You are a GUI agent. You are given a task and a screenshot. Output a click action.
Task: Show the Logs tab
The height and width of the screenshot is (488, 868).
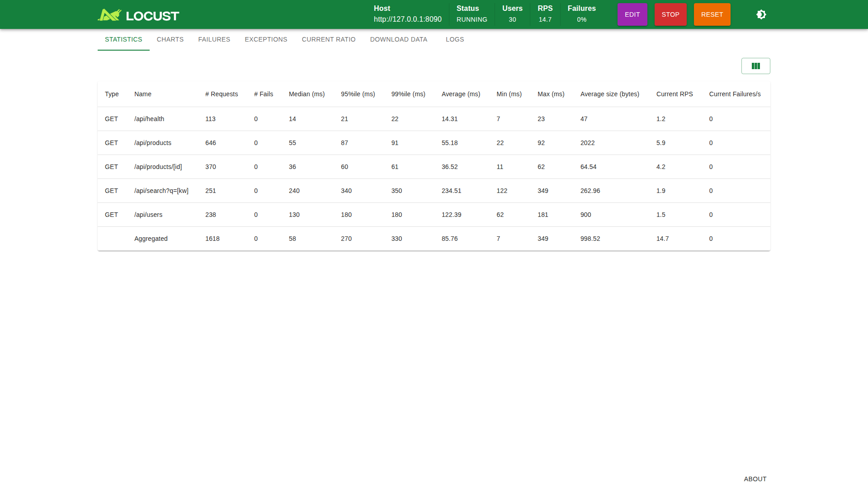[455, 39]
